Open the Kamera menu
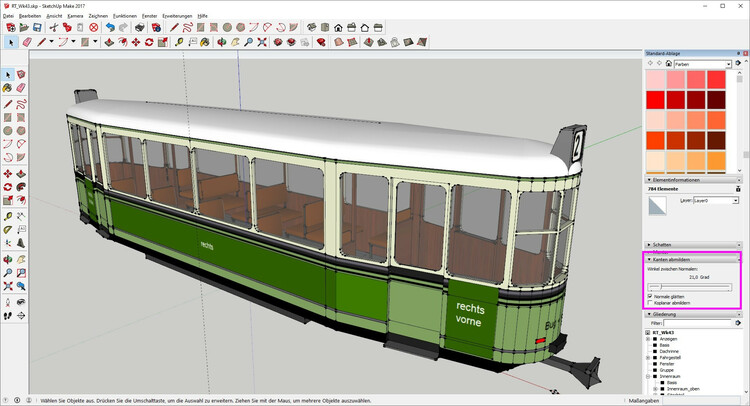 (x=75, y=16)
